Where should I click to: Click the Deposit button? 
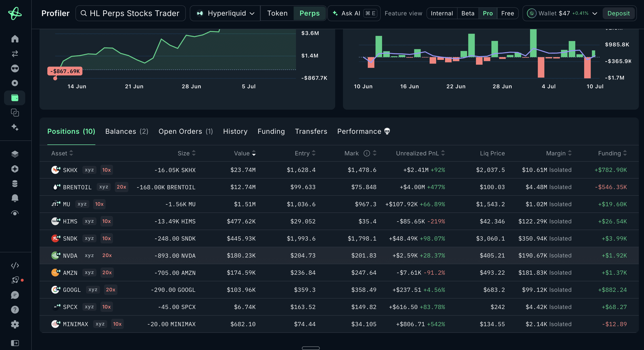tap(618, 13)
